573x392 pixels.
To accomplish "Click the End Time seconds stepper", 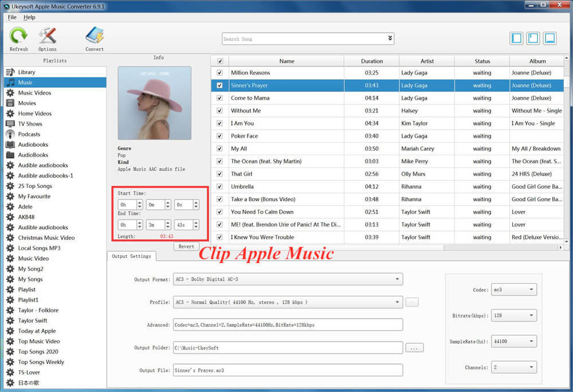I will tap(196, 225).
